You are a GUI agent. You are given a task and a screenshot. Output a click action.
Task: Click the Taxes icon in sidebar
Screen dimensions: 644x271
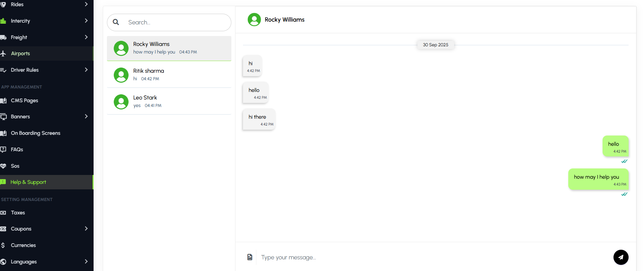click(x=3, y=213)
